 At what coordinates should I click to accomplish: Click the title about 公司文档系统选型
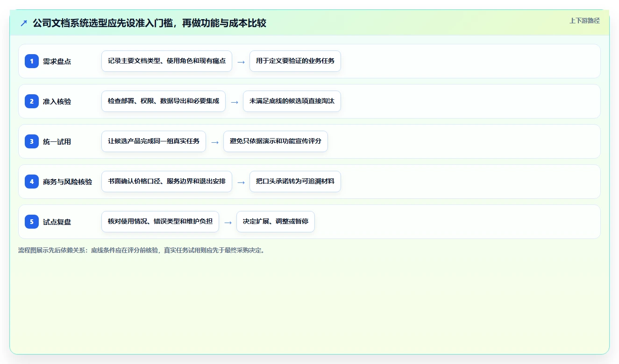coord(149,23)
